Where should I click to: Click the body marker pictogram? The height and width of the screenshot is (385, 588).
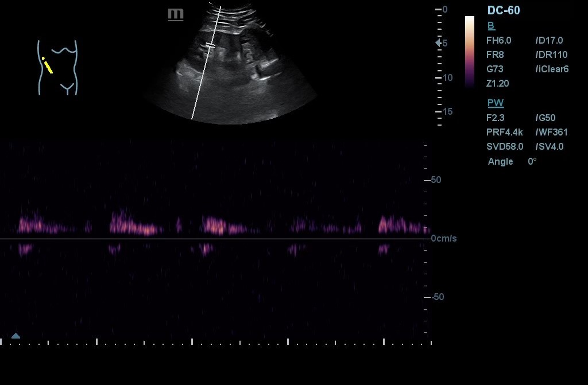(x=57, y=68)
